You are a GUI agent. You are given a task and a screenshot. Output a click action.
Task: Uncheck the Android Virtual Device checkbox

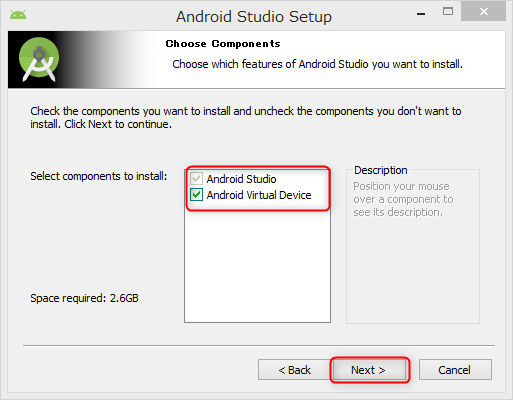click(x=196, y=195)
